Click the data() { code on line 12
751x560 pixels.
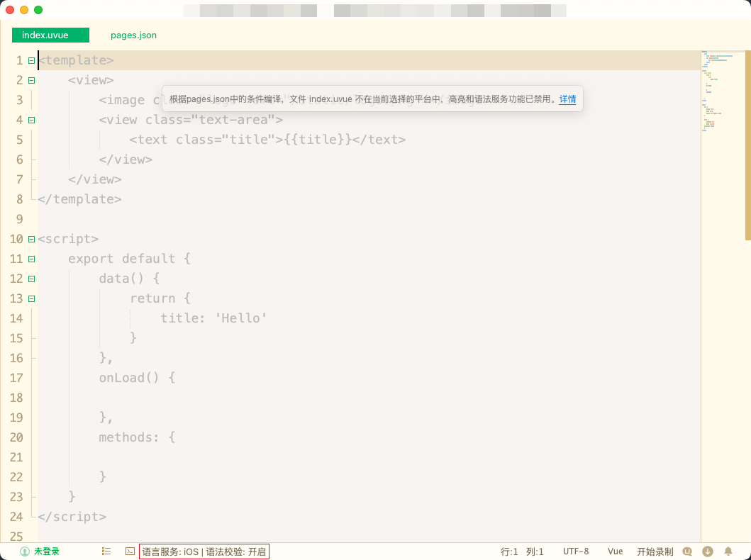pyautogui.click(x=129, y=278)
